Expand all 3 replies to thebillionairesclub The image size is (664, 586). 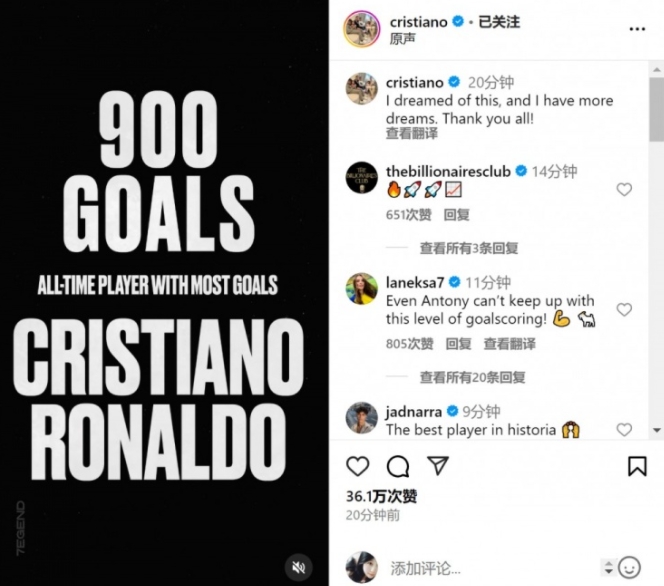click(469, 248)
